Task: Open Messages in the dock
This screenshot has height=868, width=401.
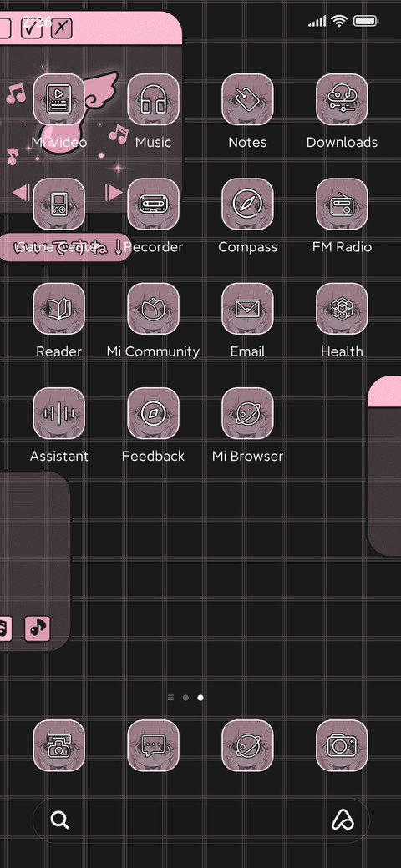Action: [x=154, y=745]
